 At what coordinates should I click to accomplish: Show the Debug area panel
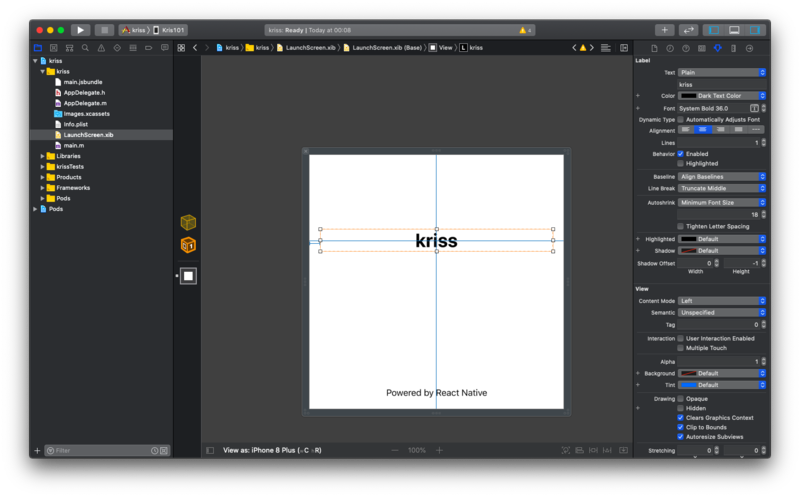734,30
